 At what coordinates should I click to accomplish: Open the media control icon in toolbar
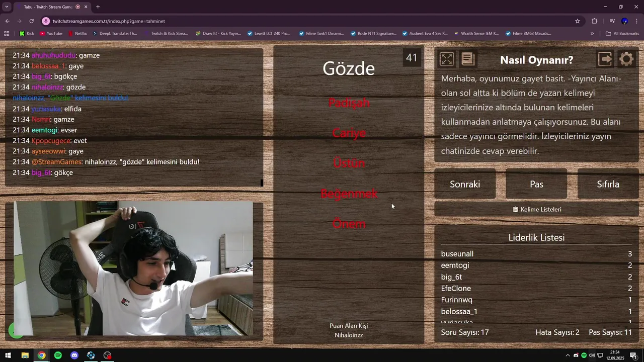pyautogui.click(x=612, y=21)
